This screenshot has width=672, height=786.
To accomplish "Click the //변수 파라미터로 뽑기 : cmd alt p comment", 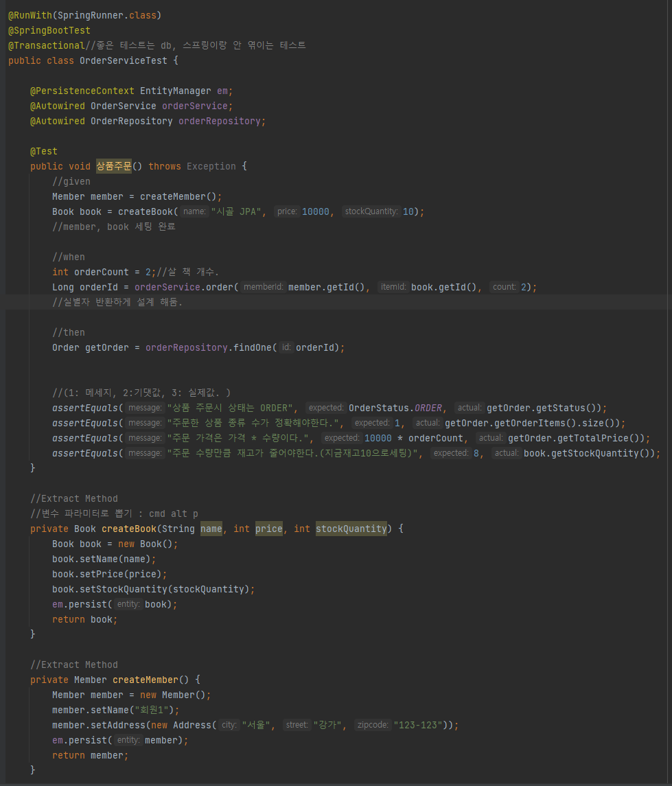I will pos(114,513).
